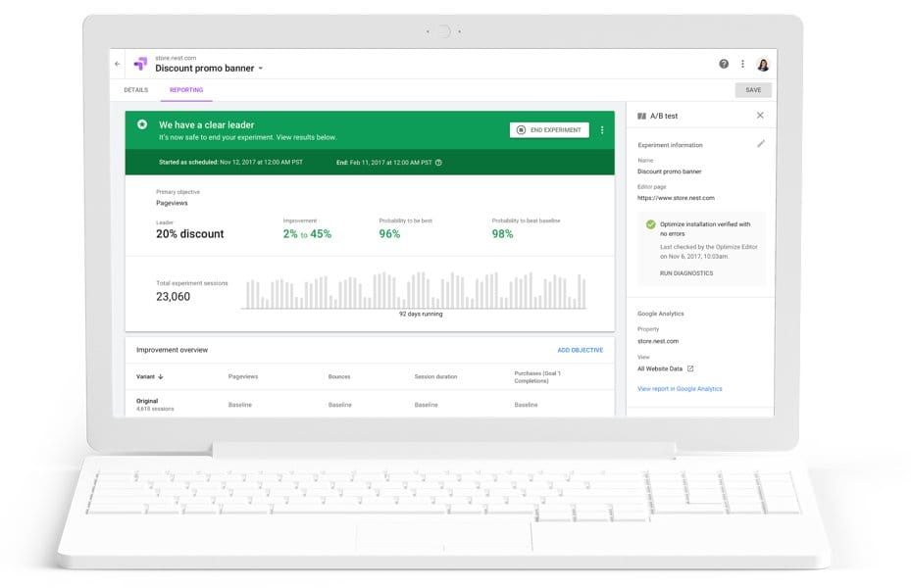The width and height of the screenshot is (911, 588).
Task: Toggle the Variant column sort arrow
Action: pos(162,376)
